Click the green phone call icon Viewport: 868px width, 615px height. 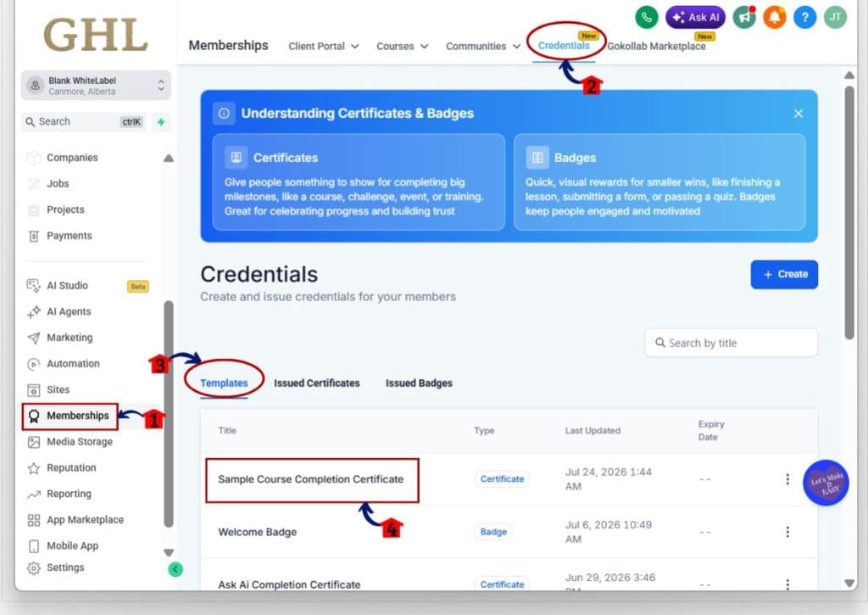coord(647,17)
